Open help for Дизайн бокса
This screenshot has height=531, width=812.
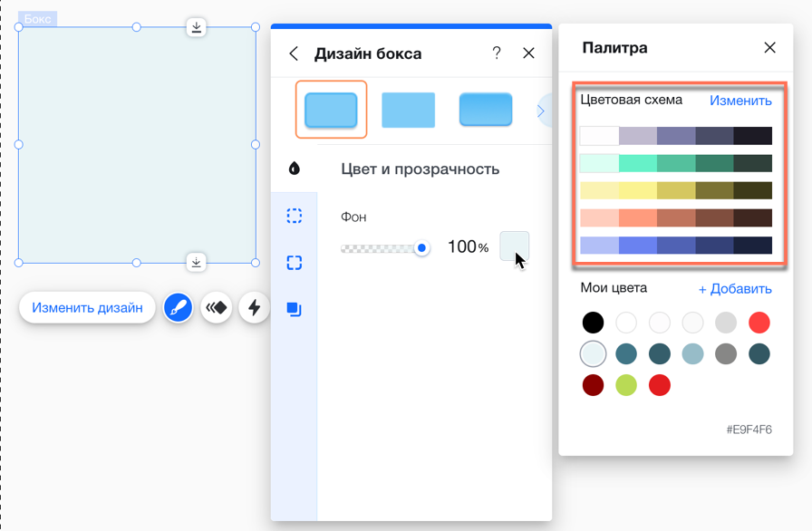click(x=497, y=53)
